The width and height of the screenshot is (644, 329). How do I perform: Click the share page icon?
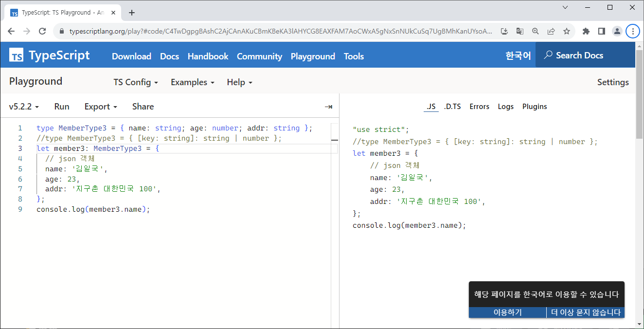click(x=551, y=31)
